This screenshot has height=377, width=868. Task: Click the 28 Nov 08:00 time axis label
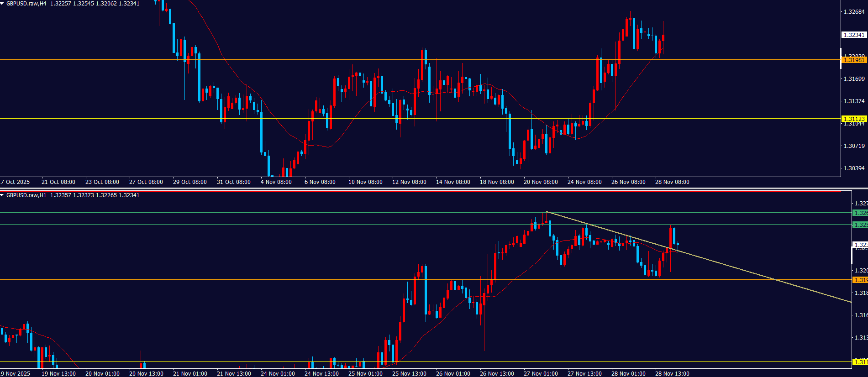(672, 182)
